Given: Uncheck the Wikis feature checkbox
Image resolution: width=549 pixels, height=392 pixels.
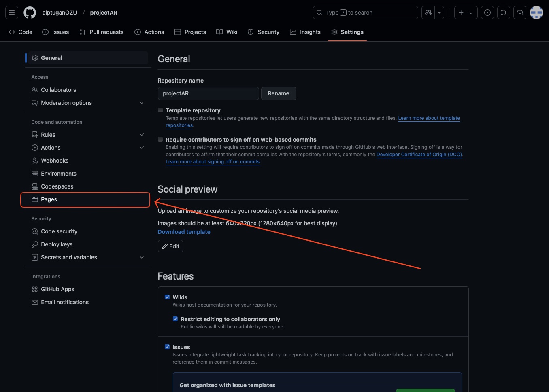Looking at the screenshot, I should [x=167, y=297].
